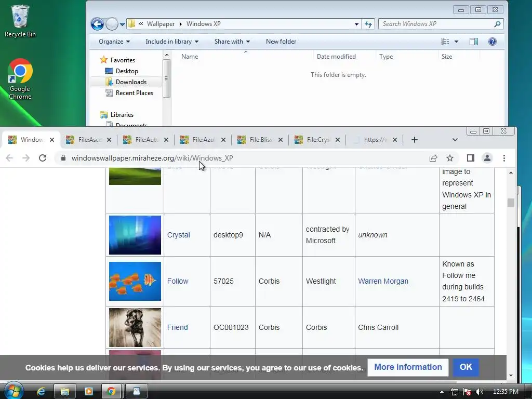The image size is (532, 399).
Task: Go back in the Explorer window
Action: coord(97,24)
